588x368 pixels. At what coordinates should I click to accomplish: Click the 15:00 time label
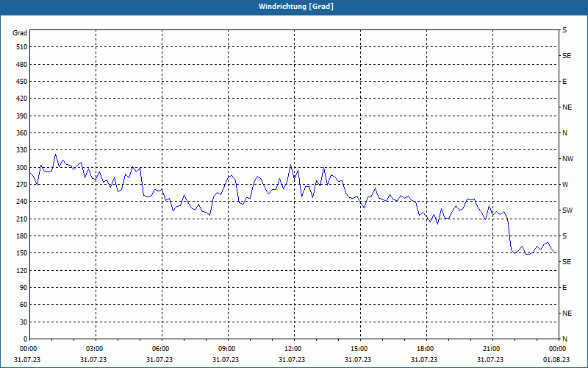click(x=359, y=349)
